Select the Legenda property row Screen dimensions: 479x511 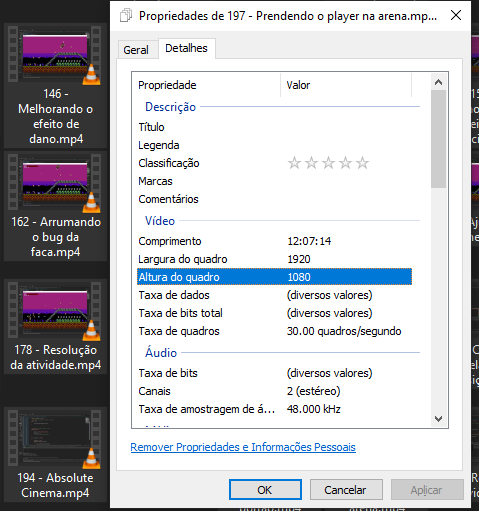point(274,145)
